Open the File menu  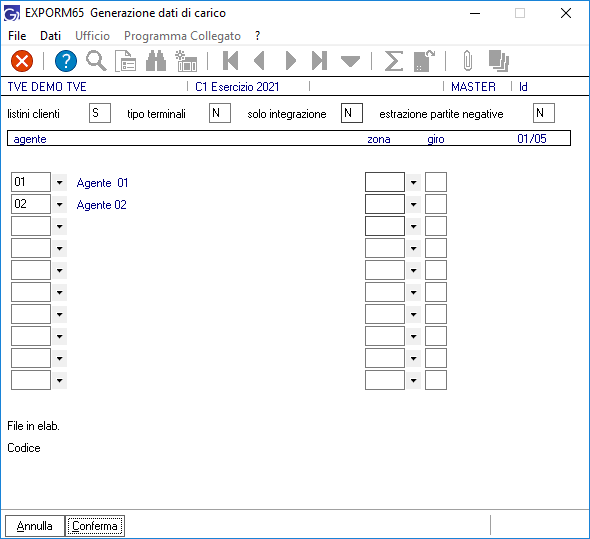[x=17, y=36]
